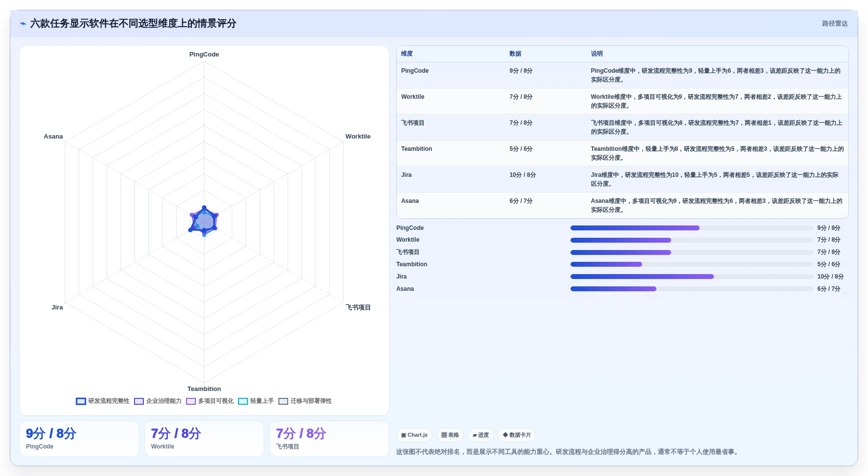Viewport: 868px width, 476px height.
Task: Open the 飞书项目 7分 / 8分 data card
Action: pos(329,439)
